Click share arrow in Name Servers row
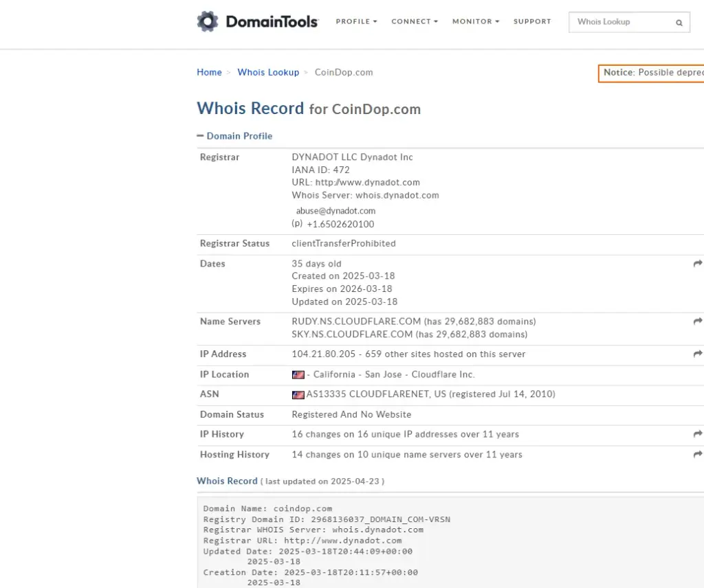The height and width of the screenshot is (588, 704). coord(698,321)
